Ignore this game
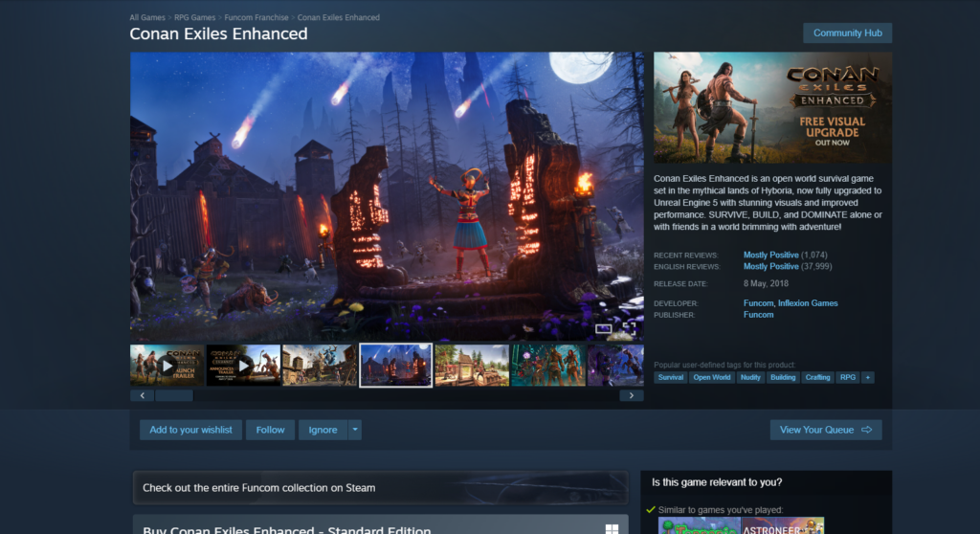Screen dimensions: 980x534 coord(323,430)
